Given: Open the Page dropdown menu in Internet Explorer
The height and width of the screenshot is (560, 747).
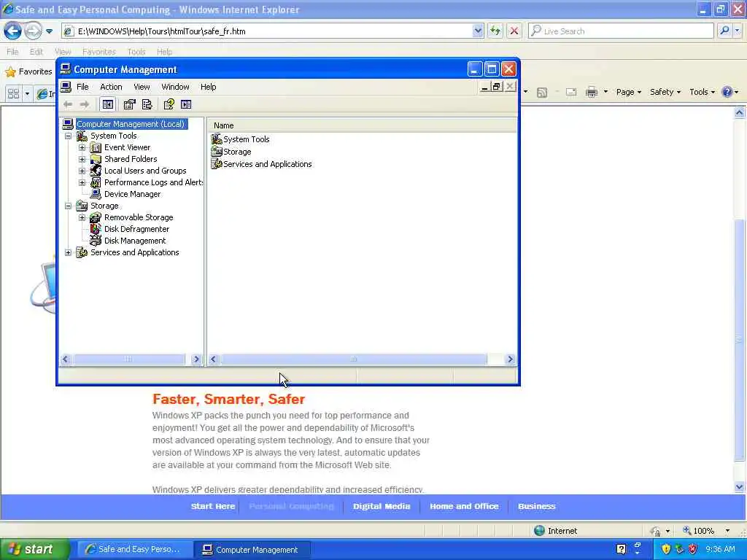Looking at the screenshot, I should (628, 92).
